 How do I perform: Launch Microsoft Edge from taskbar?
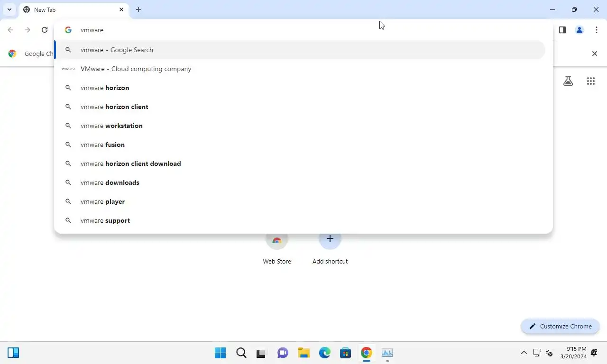click(x=325, y=353)
